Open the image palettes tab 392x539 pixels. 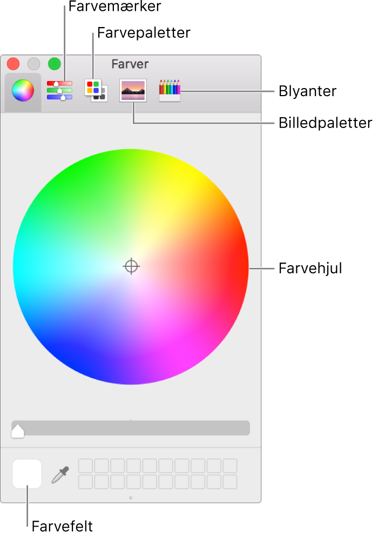pyautogui.click(x=133, y=90)
